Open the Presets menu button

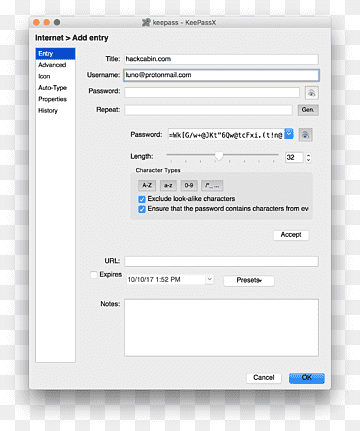[x=249, y=281]
